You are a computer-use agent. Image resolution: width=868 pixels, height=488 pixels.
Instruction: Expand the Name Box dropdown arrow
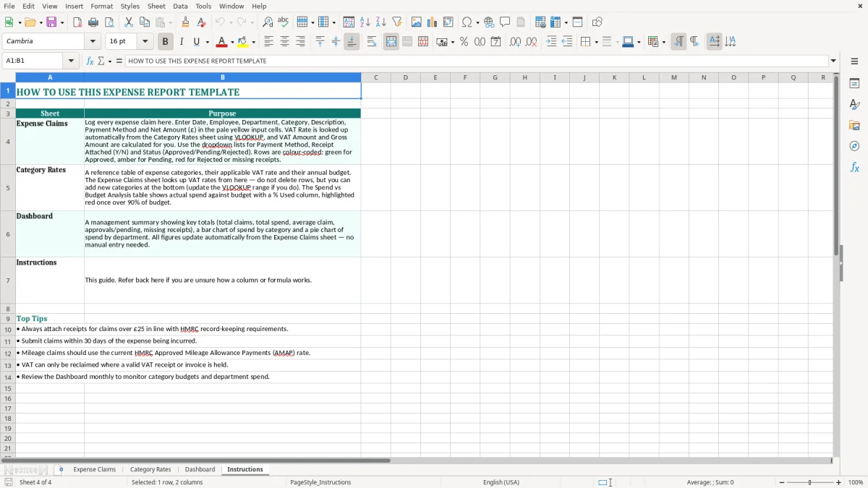click(x=71, y=61)
